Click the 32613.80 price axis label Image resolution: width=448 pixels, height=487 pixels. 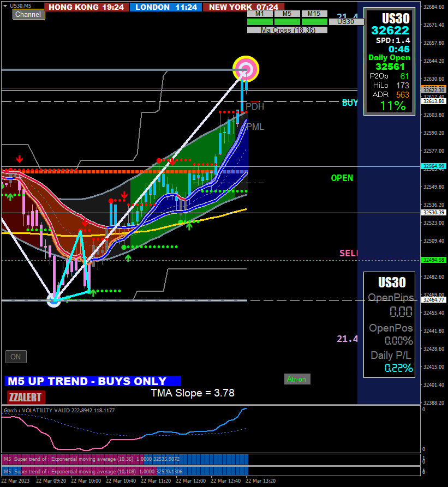434,101
